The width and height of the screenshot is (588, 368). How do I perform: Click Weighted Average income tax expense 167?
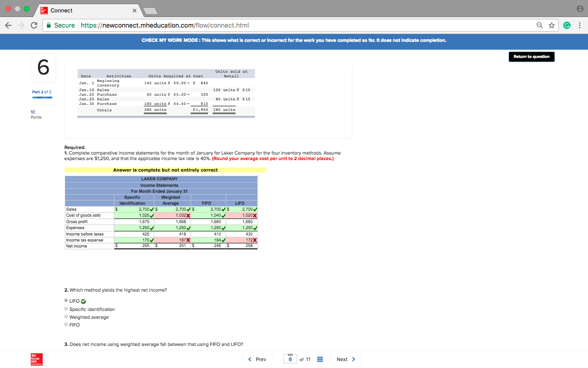[x=173, y=240]
